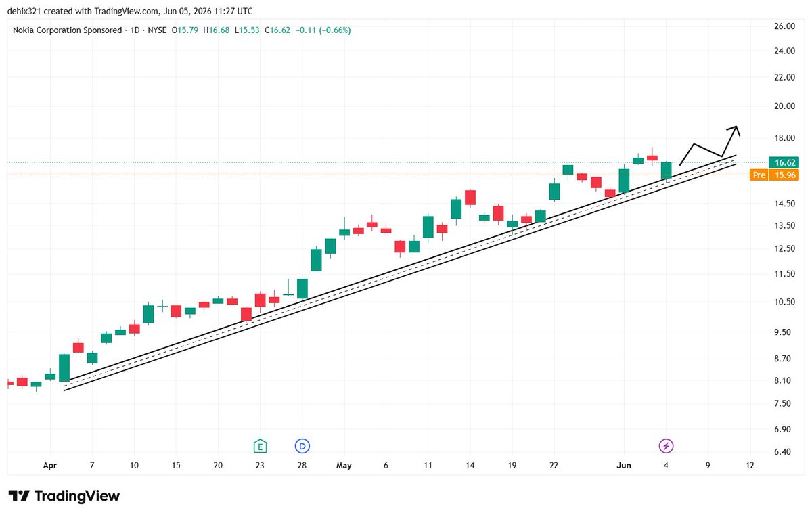Click the 23 date label on time axis
Viewport: 812px width, 517px height.
[260, 466]
